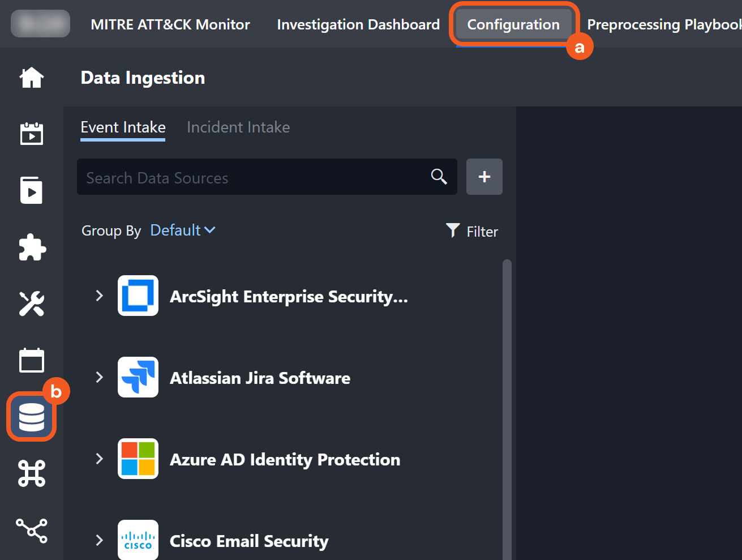Screen dimensions: 742x560
Task: Switch to the Incident Intake tab
Action: pyautogui.click(x=238, y=127)
